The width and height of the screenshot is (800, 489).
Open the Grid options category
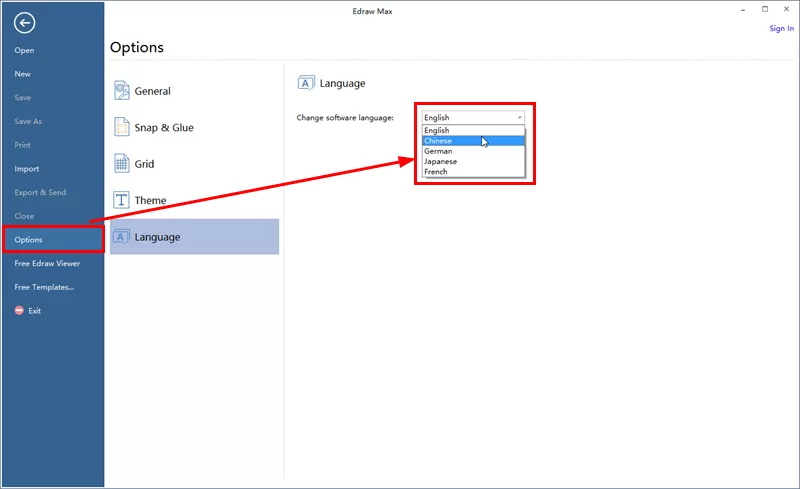[x=194, y=164]
